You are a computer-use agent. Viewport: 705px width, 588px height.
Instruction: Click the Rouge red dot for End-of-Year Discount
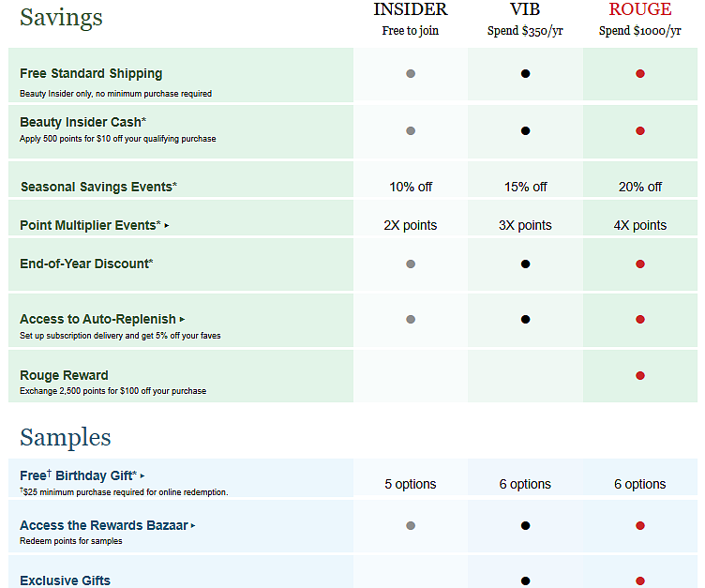tap(640, 264)
